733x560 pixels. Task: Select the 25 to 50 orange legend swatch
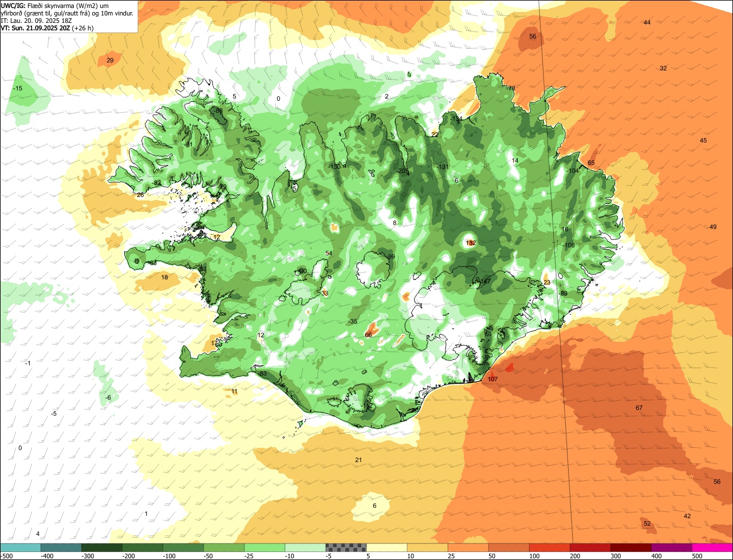pos(468,547)
